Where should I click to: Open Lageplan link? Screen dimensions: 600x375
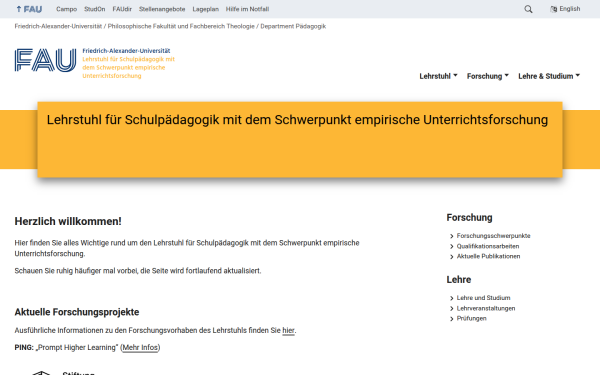(205, 9)
